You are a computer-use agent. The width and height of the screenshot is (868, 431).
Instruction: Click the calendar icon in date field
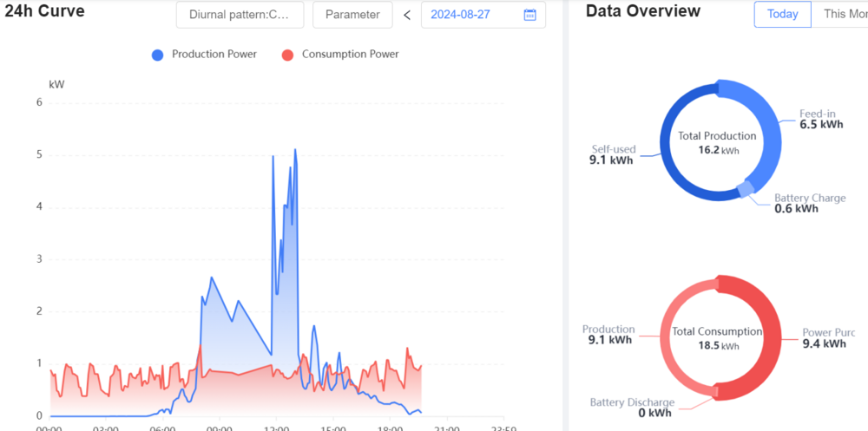point(529,15)
